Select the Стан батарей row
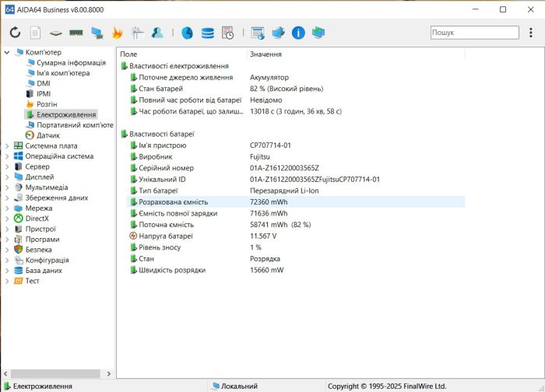The image size is (545, 392). click(x=296, y=89)
